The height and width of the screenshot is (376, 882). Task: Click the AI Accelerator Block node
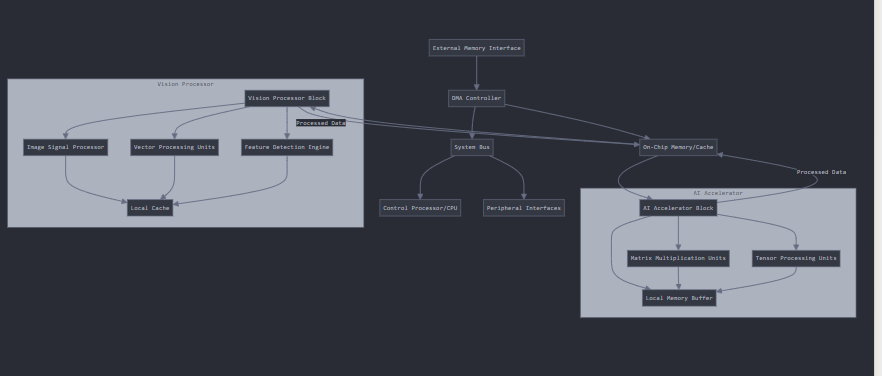coord(678,208)
